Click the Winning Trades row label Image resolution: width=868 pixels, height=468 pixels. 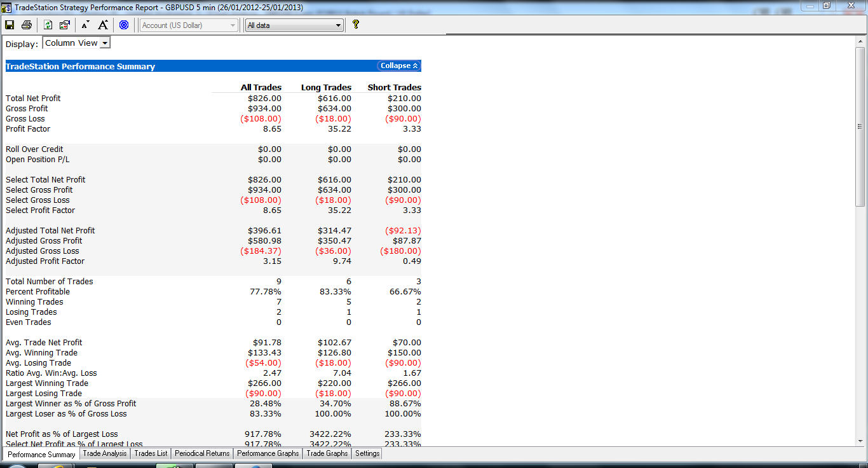(x=34, y=302)
